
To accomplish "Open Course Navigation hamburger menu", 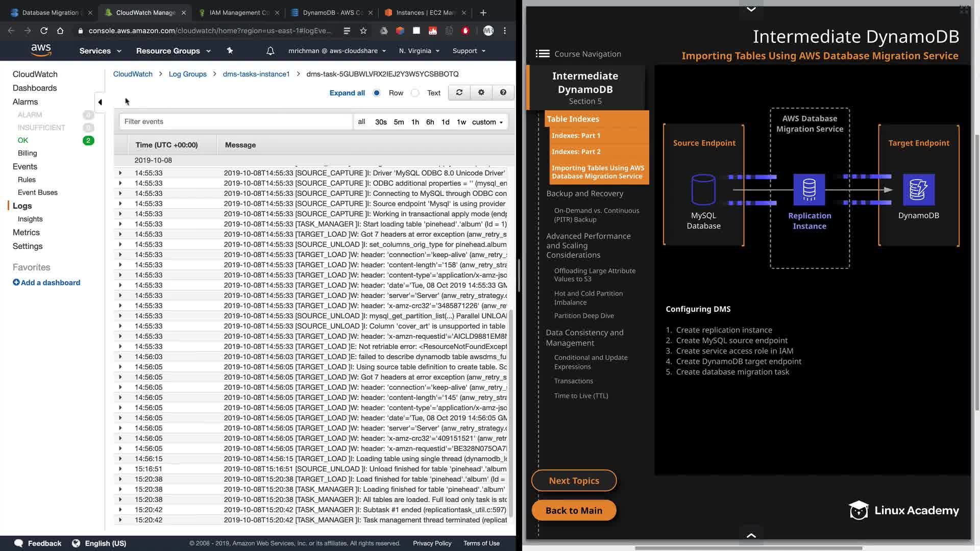I will pos(542,54).
